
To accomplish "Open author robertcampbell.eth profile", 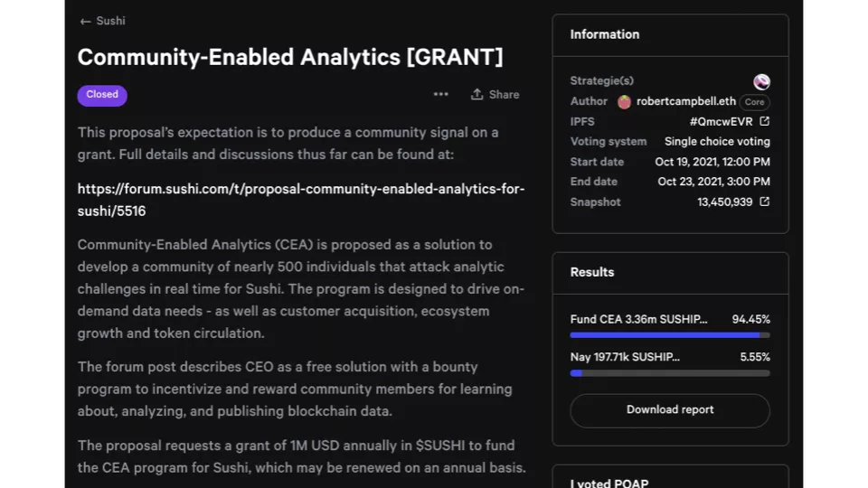I will click(x=686, y=101).
